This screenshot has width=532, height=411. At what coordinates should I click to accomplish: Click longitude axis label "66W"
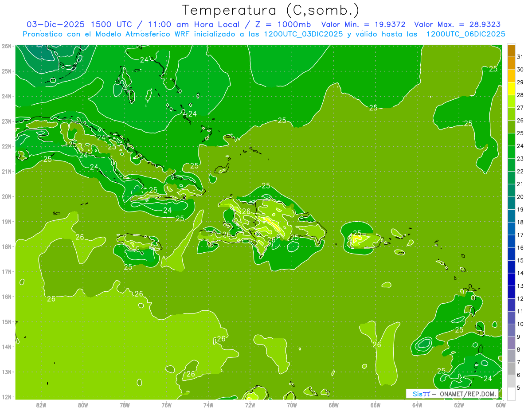(x=375, y=405)
